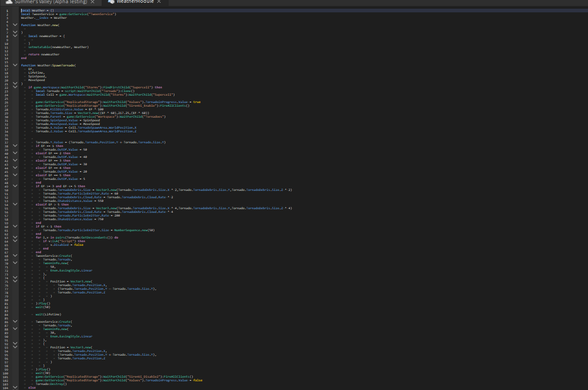Screen dimensions: 588x390
Task: Close the Summer's Valley (Alpha Testing) tab
Action: tap(92, 2)
